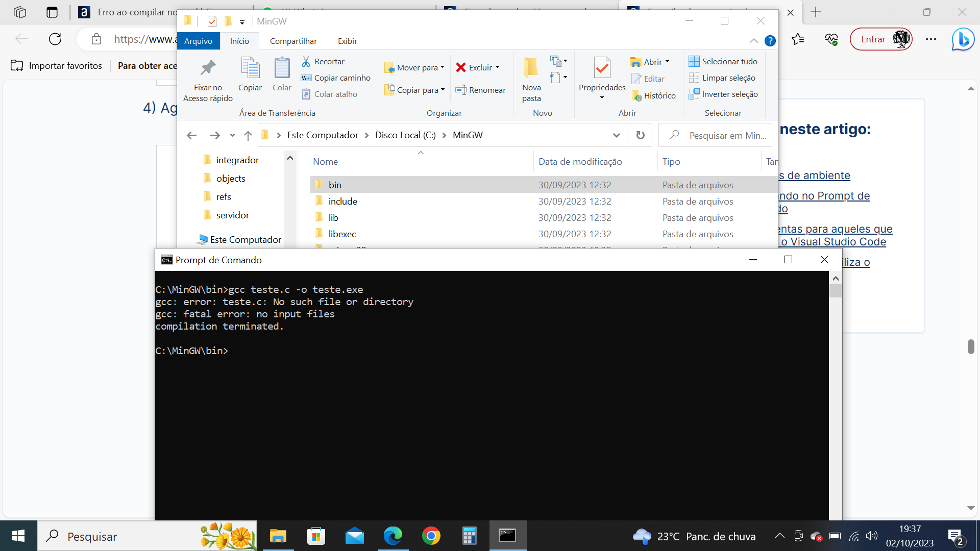Click the Renomear icon
The height and width of the screenshot is (551, 980).
tap(461, 90)
